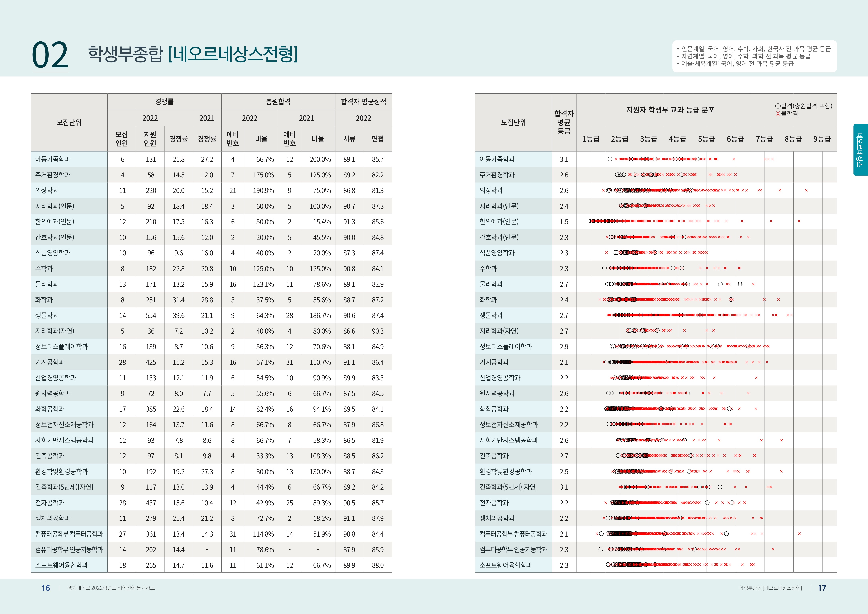
Task: Click page number 16 in footer
Action: (45, 588)
